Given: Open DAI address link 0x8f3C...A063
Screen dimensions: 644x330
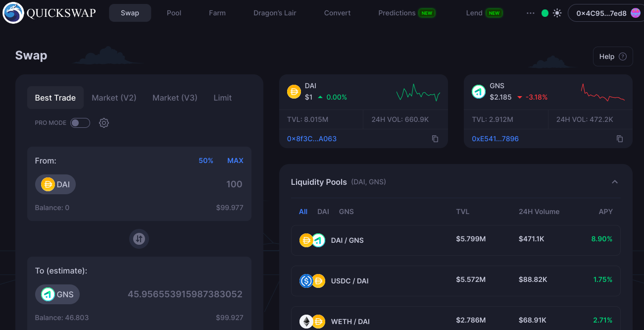Looking at the screenshot, I should (x=312, y=139).
